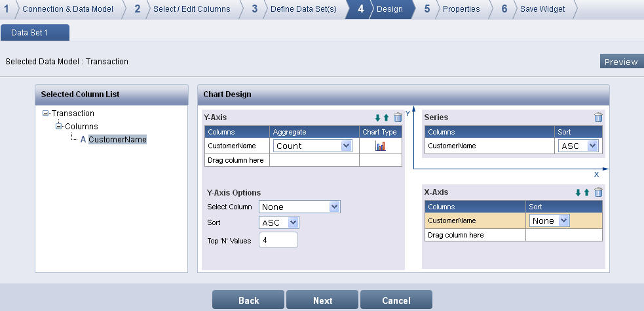Image resolution: width=644 pixels, height=311 pixels.
Task: Delete Series column with trash icon
Action: tap(597, 117)
